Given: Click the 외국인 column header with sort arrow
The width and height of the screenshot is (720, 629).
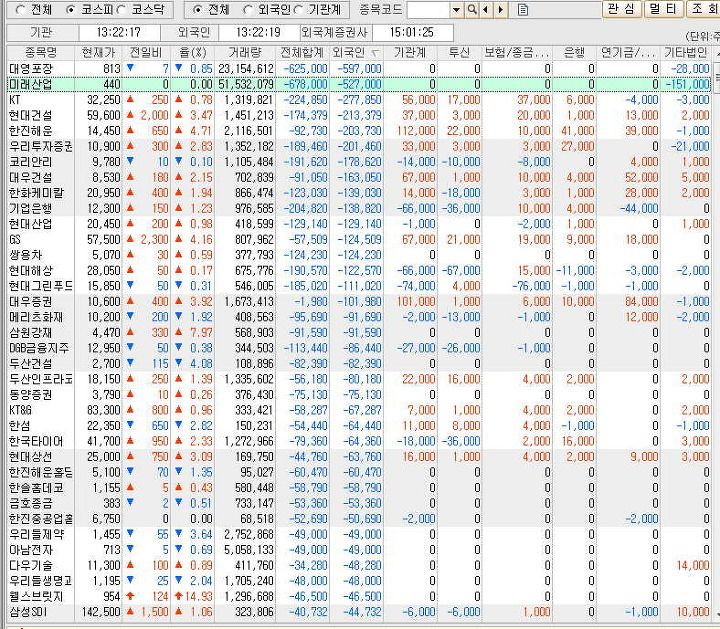Looking at the screenshot, I should pyautogui.click(x=356, y=52).
